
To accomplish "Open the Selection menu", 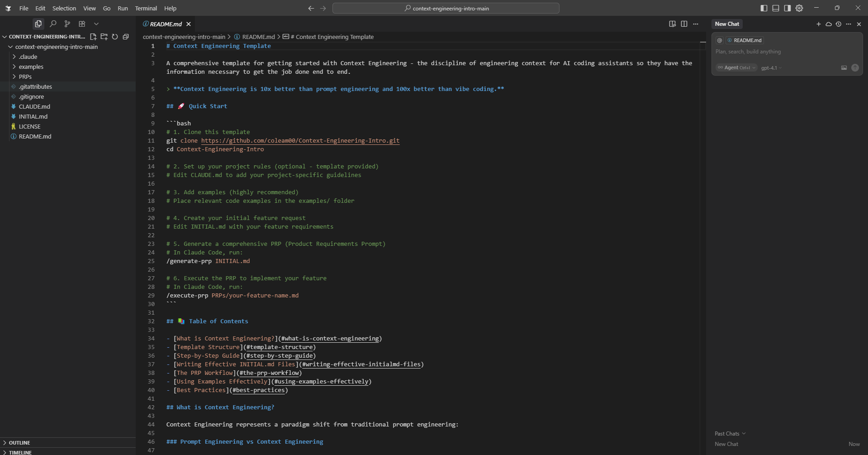I will click(64, 8).
